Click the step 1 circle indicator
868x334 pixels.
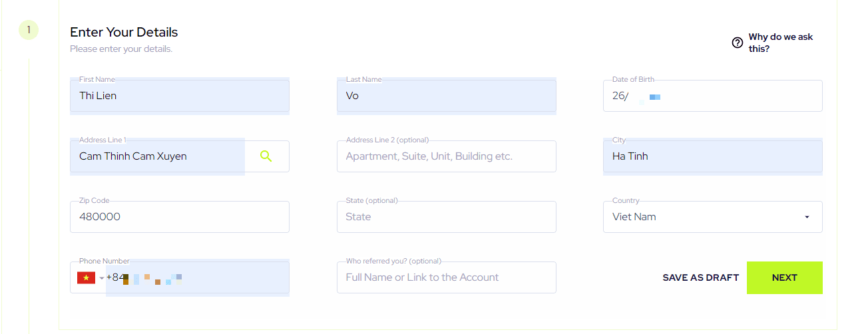tap(29, 29)
